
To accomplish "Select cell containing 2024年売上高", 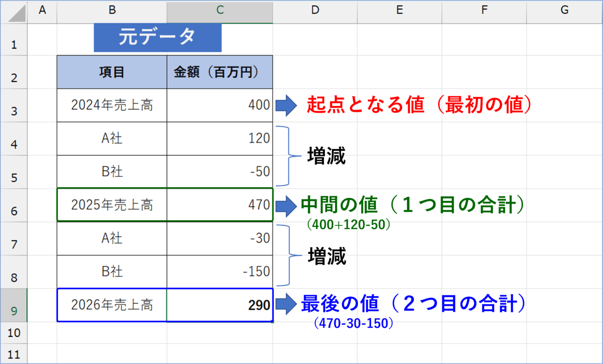I will tap(112, 105).
